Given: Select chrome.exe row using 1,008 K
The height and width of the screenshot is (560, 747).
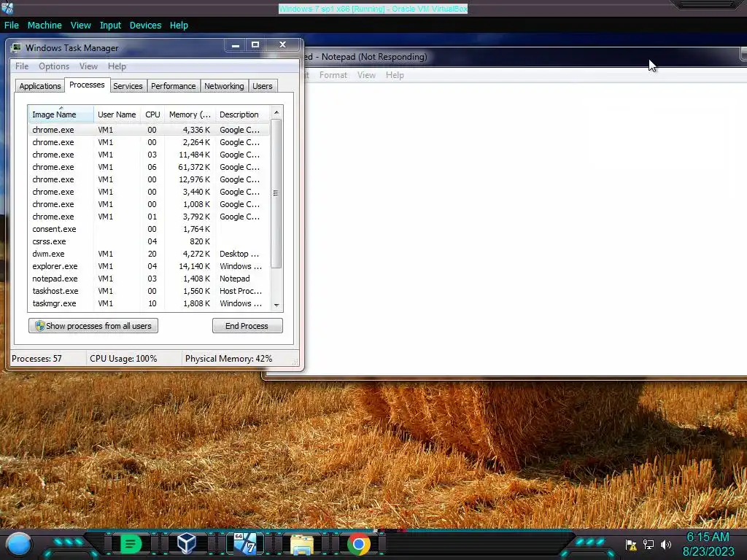Looking at the screenshot, I should [x=149, y=204].
